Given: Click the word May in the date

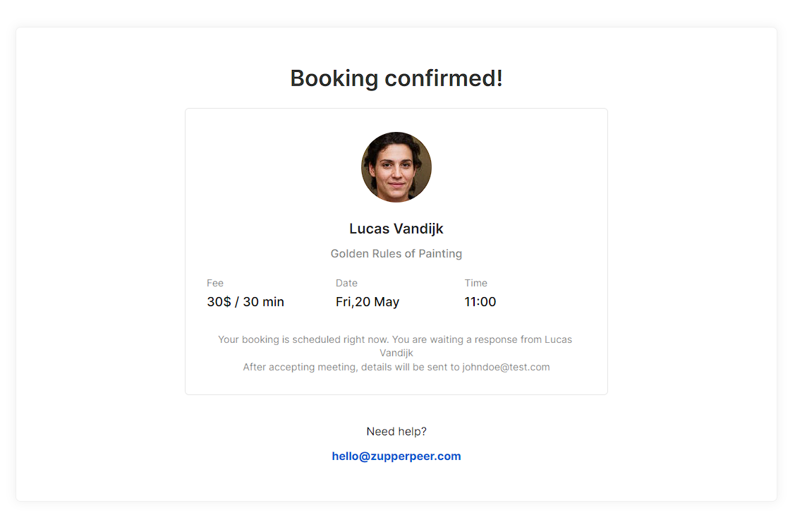Looking at the screenshot, I should pos(387,302).
